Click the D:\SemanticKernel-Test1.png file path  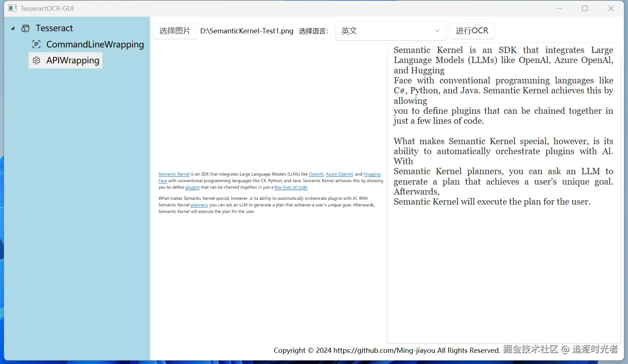pos(247,31)
